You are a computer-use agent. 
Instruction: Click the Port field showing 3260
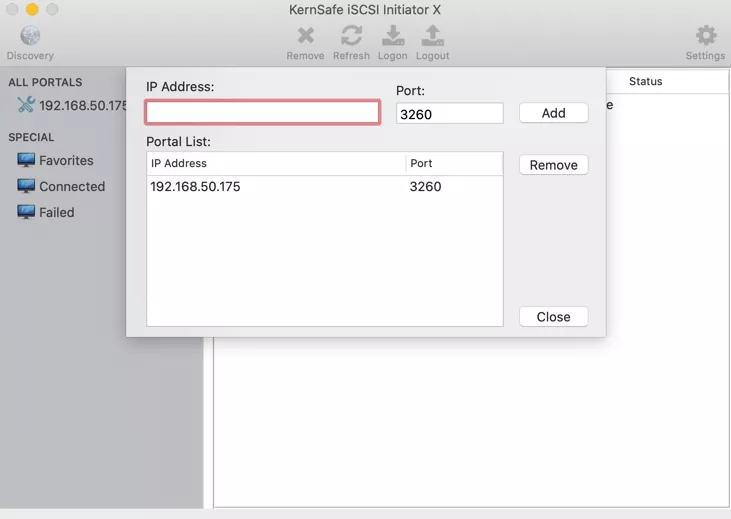point(449,113)
